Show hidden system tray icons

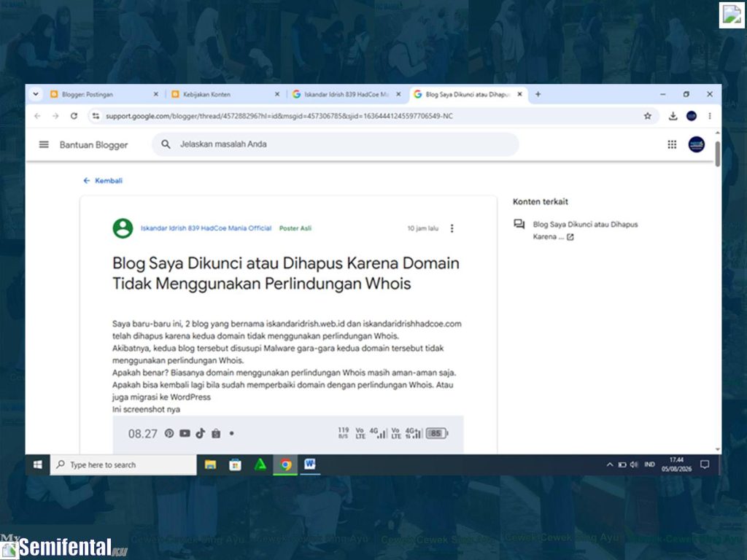(609, 464)
